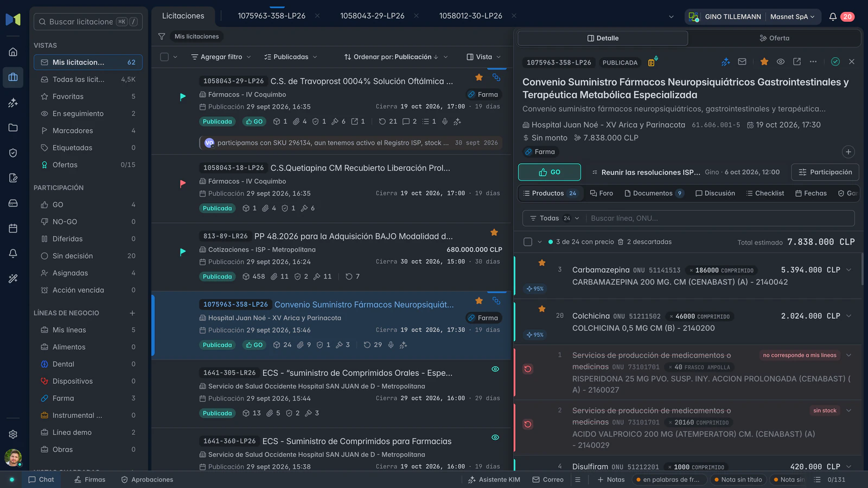The width and height of the screenshot is (868, 488).
Task: Open the Publicadas status dropdown
Action: (291, 57)
